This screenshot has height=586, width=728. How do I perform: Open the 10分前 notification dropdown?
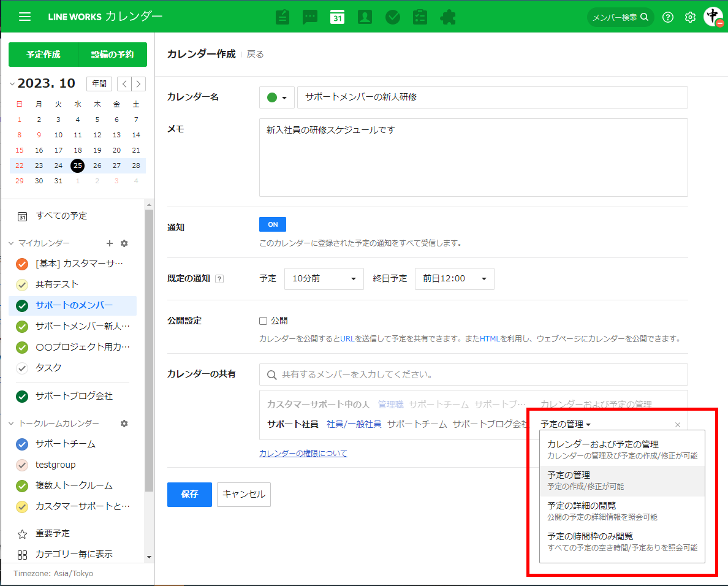pos(324,278)
